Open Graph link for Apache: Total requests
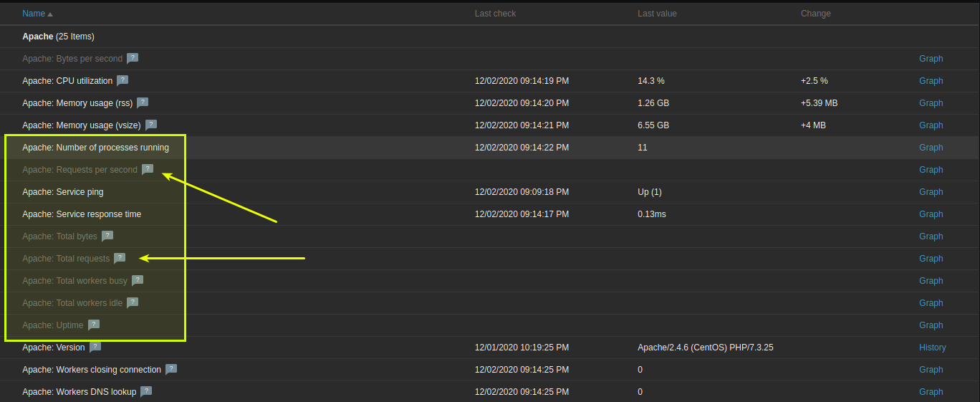 (931, 259)
